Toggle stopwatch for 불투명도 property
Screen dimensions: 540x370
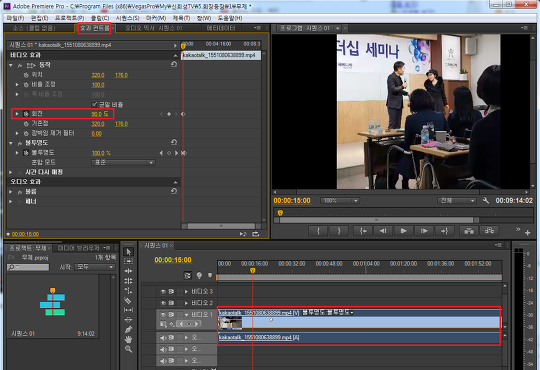point(26,153)
